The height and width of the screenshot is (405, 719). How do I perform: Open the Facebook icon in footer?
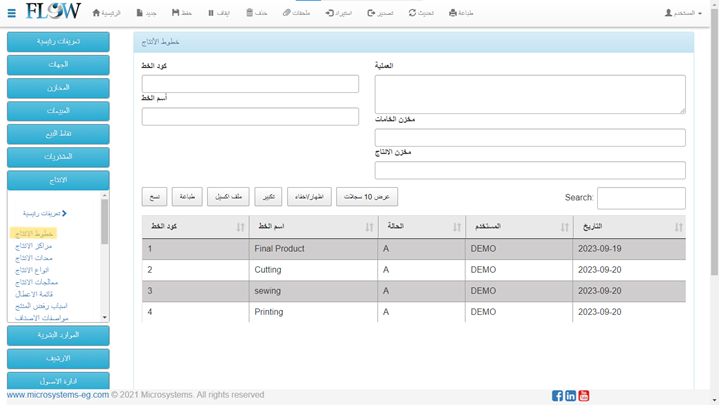(557, 396)
